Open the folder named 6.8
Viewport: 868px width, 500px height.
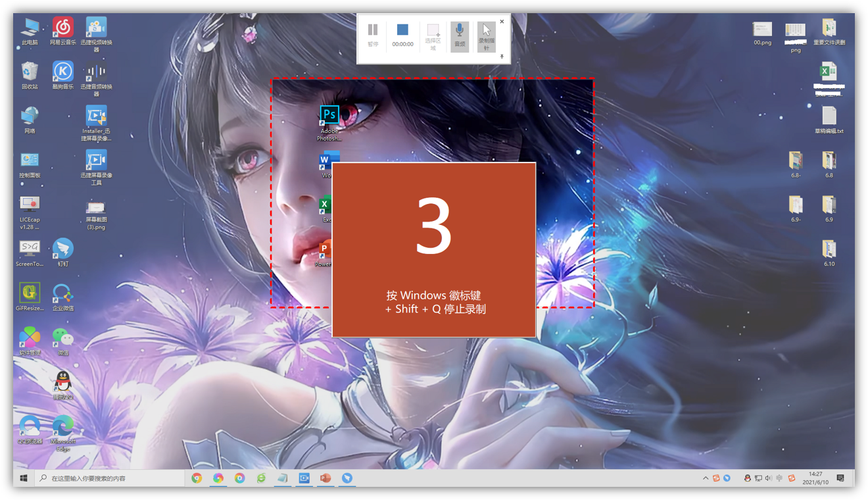pyautogui.click(x=829, y=165)
